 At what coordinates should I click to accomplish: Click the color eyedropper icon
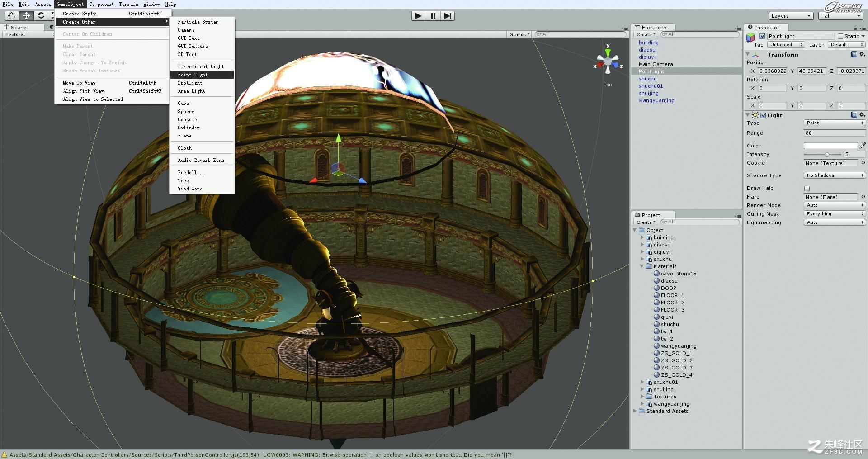[863, 146]
